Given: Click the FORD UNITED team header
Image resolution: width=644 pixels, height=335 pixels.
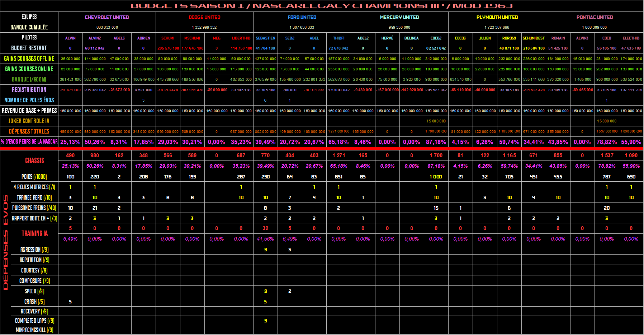Looking at the screenshot, I should (302, 17).
